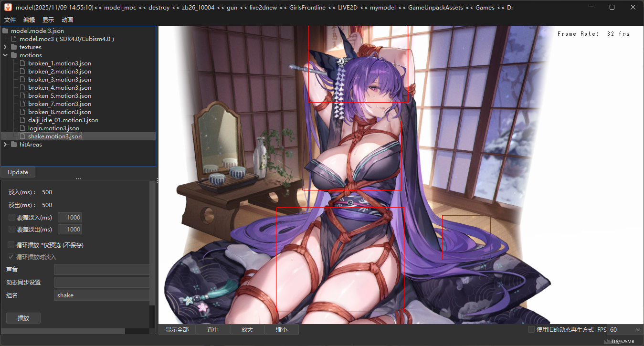Click the file icon of broken_8.motion3.json
Image resolution: width=644 pixels, height=346 pixels.
click(x=22, y=112)
